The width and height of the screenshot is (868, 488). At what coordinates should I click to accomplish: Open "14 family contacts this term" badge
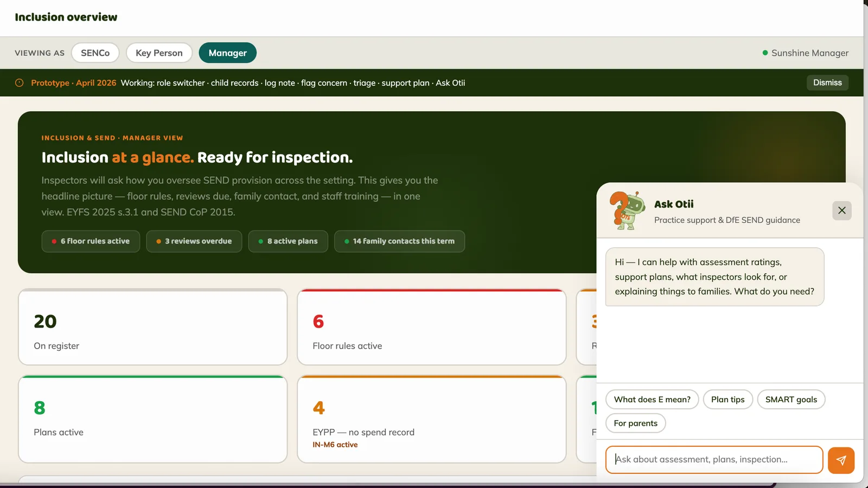400,241
